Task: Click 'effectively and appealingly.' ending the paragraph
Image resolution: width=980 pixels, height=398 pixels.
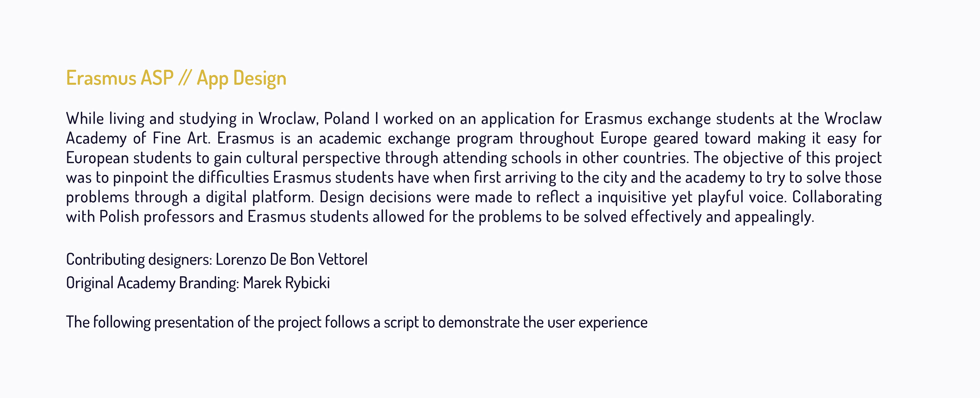Action: (722, 217)
